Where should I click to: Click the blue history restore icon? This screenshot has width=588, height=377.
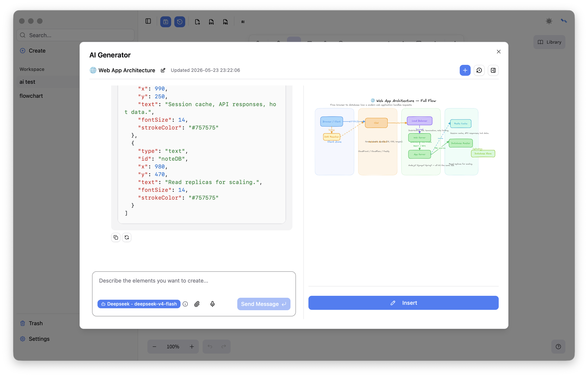pos(180,22)
